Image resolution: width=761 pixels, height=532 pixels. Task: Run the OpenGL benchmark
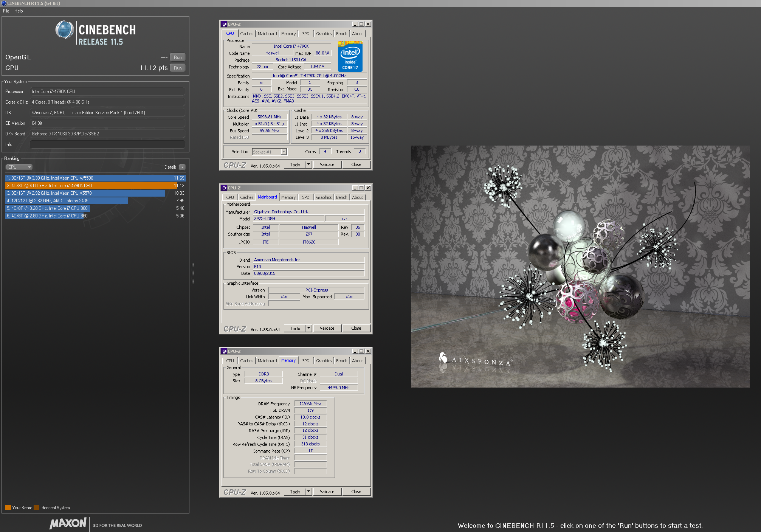[178, 57]
